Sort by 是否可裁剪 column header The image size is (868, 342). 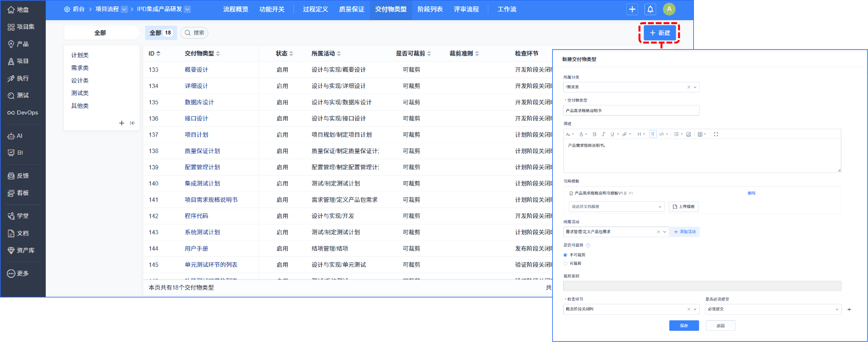[413, 54]
